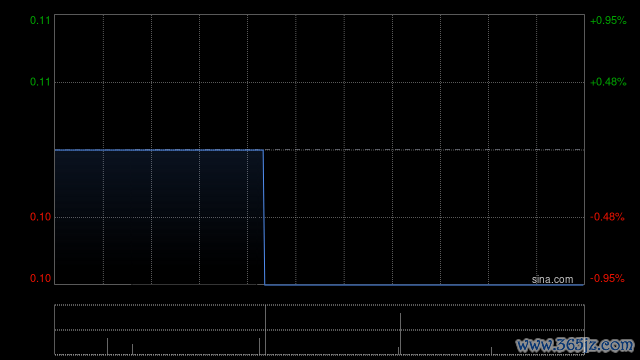Click the -0.95% red percentage label
The image size is (640, 360).
click(607, 278)
